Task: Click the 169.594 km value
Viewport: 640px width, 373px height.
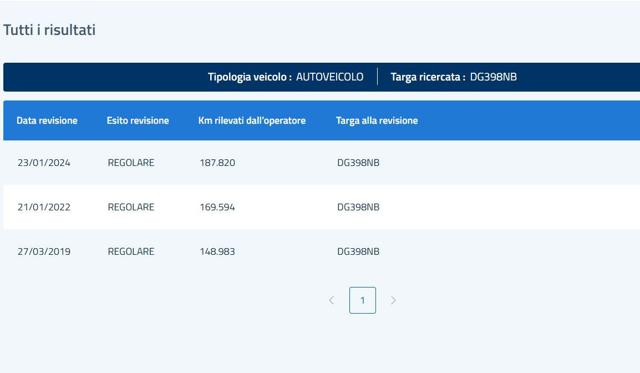Action: click(x=217, y=207)
